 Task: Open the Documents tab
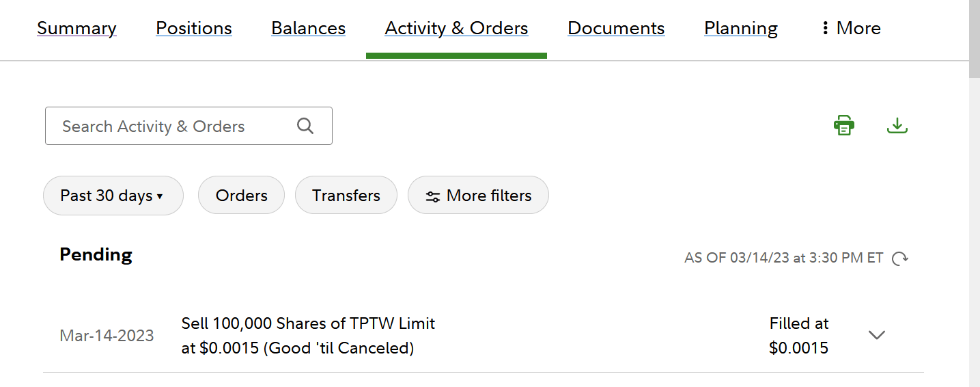tap(616, 28)
